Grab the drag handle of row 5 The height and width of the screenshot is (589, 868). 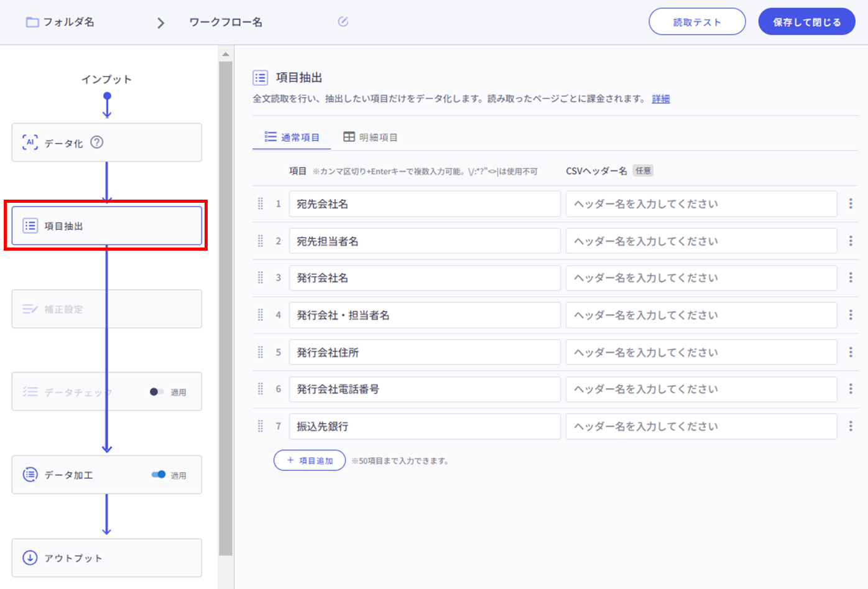(x=261, y=352)
